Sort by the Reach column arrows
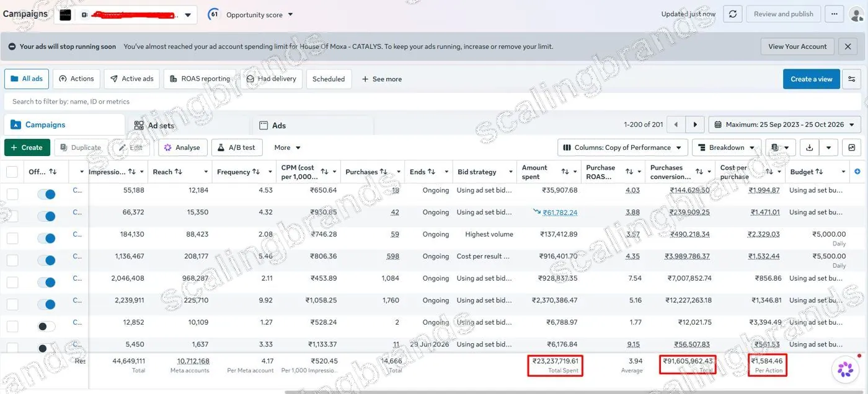Image resolution: width=868 pixels, height=394 pixels. pos(179,172)
